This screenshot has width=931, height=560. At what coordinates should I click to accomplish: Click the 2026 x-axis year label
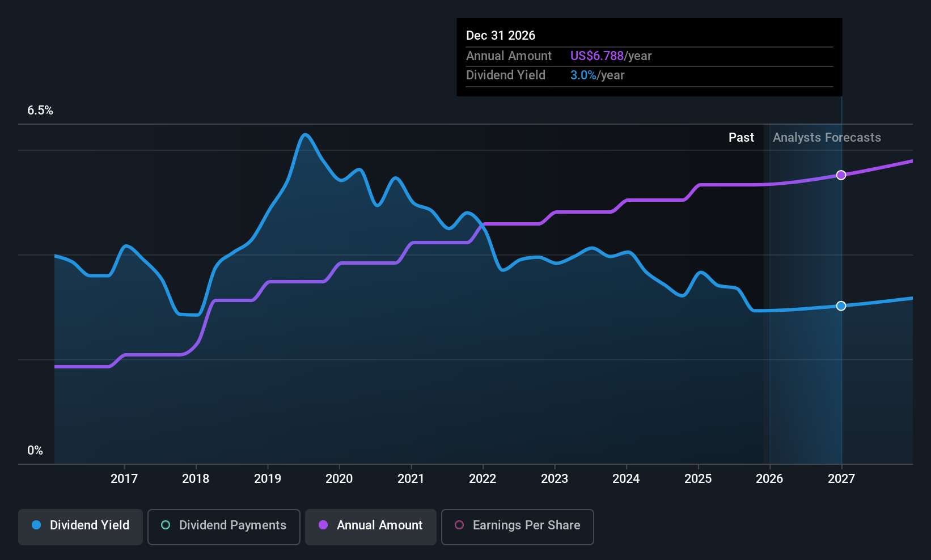coord(769,479)
